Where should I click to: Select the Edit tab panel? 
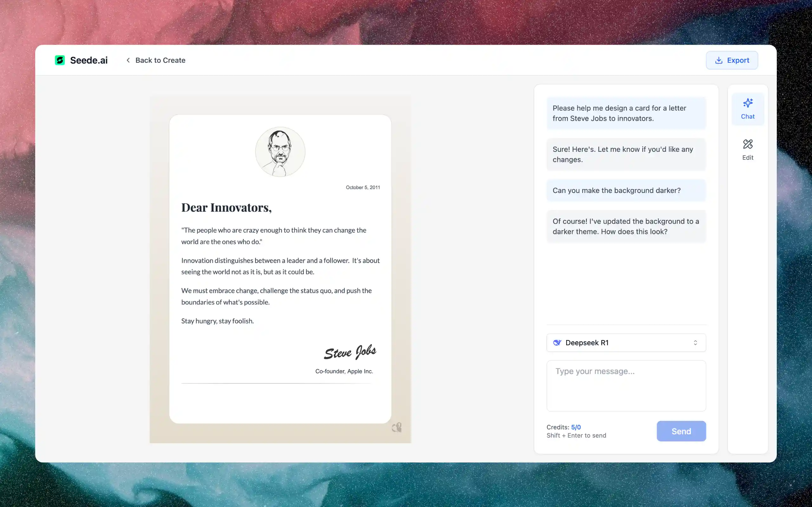[x=747, y=150]
